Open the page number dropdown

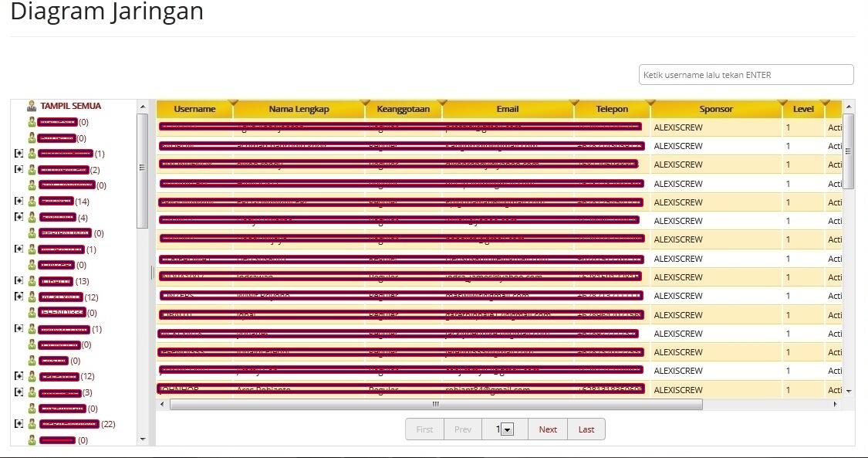click(507, 429)
